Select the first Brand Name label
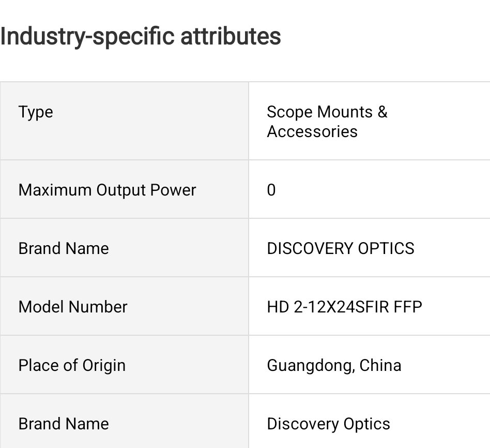The image size is (490, 448). coord(64,248)
